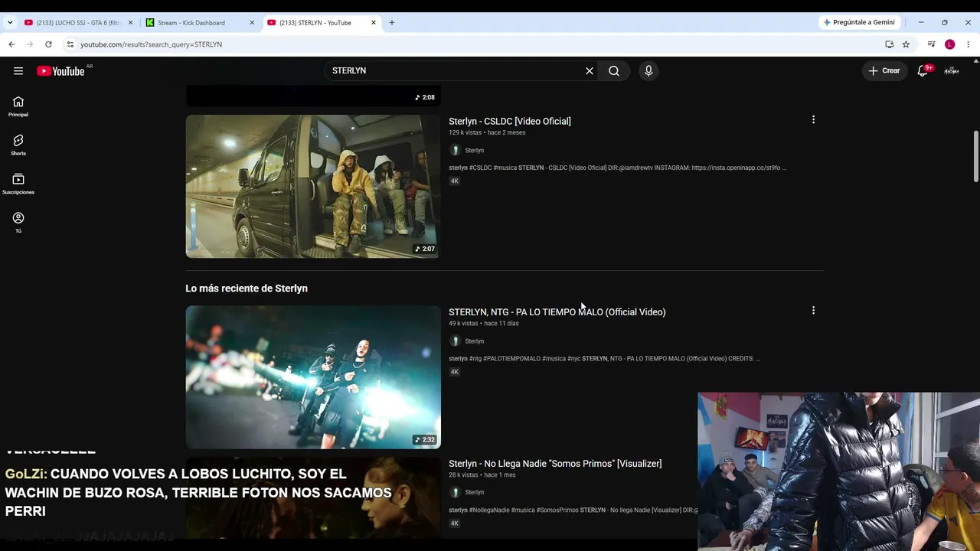Go to YouTube home via logo
980x551 pixels.
[60, 71]
